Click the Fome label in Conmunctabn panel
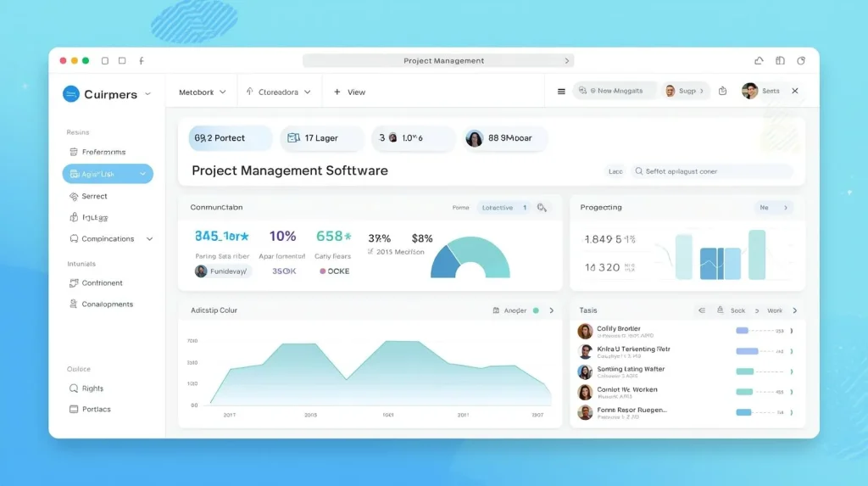868x486 pixels. coord(460,208)
